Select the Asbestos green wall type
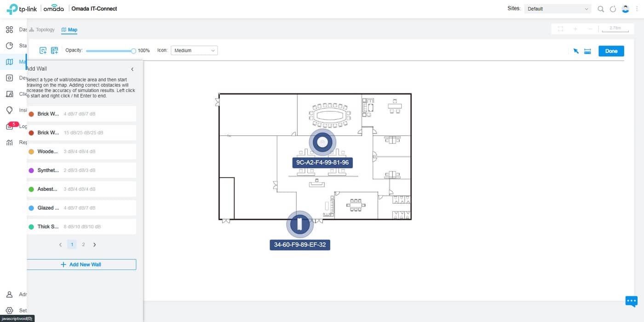 [x=81, y=189]
